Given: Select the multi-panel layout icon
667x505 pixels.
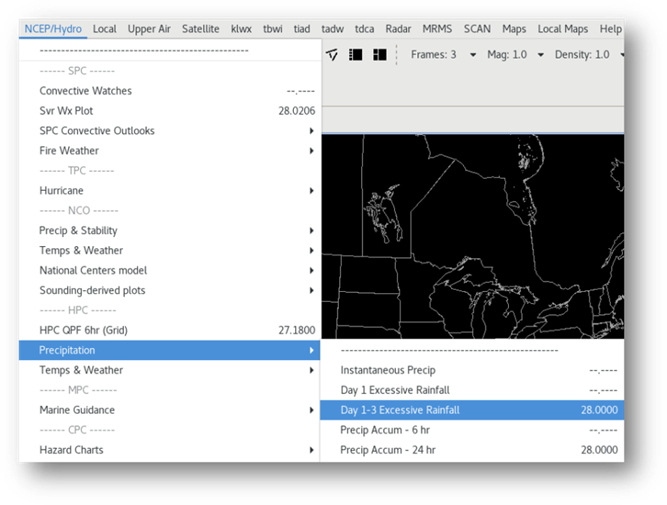Looking at the screenshot, I should pos(380,54).
